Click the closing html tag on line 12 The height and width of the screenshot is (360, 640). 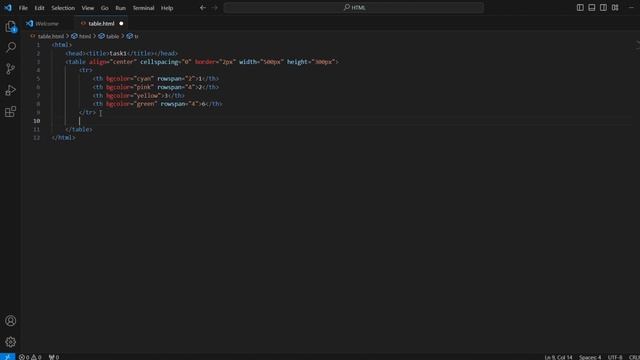[63, 138]
